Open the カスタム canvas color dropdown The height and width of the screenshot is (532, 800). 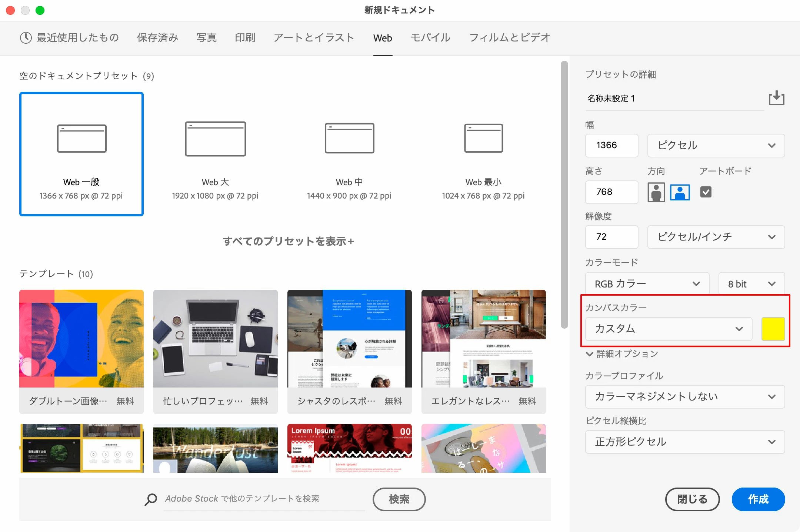tap(669, 329)
